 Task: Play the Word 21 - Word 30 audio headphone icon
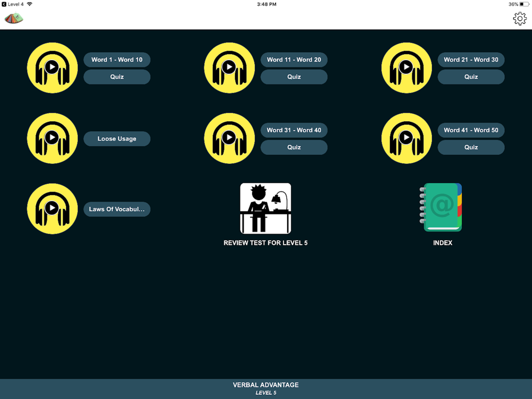(406, 68)
